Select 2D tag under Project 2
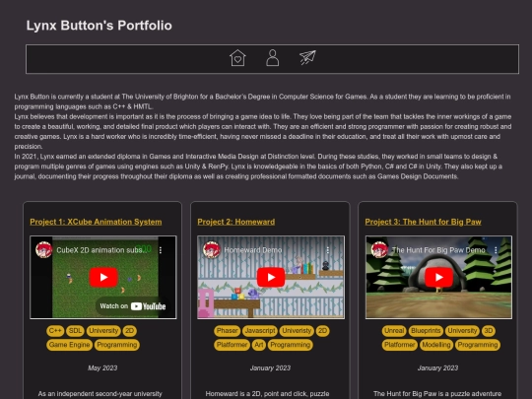Screen dimensions: 532x399 tap(322, 331)
